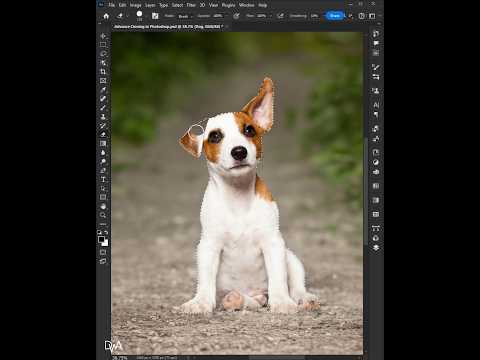Viewport: 480px width, 360px height.
Task: Select the Path Selection tool
Action: pyautogui.click(x=103, y=189)
